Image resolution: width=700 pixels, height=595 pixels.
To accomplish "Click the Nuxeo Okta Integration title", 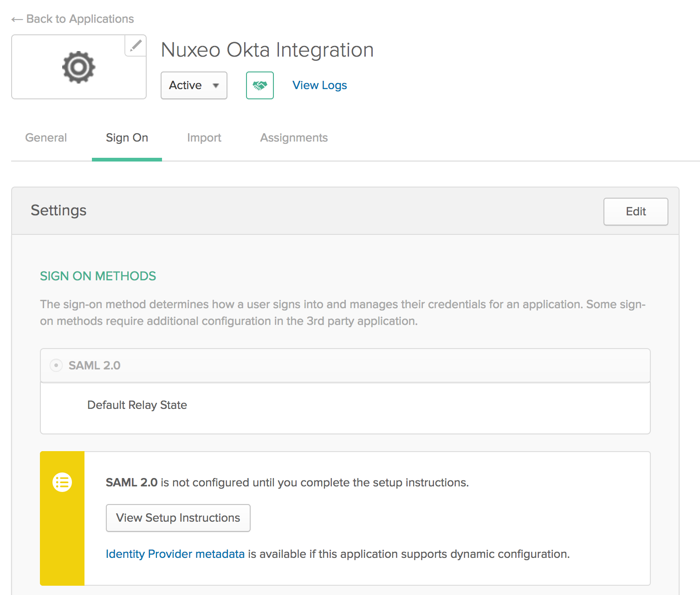I will [x=267, y=50].
